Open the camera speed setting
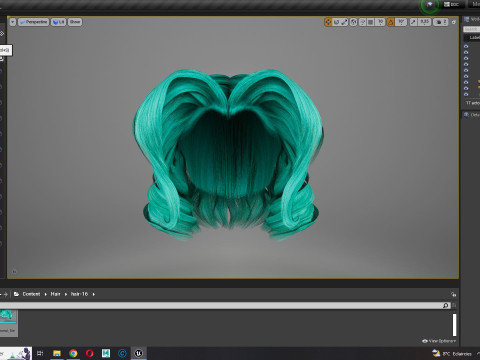Screen dimensions: 480x360 click(x=441, y=22)
